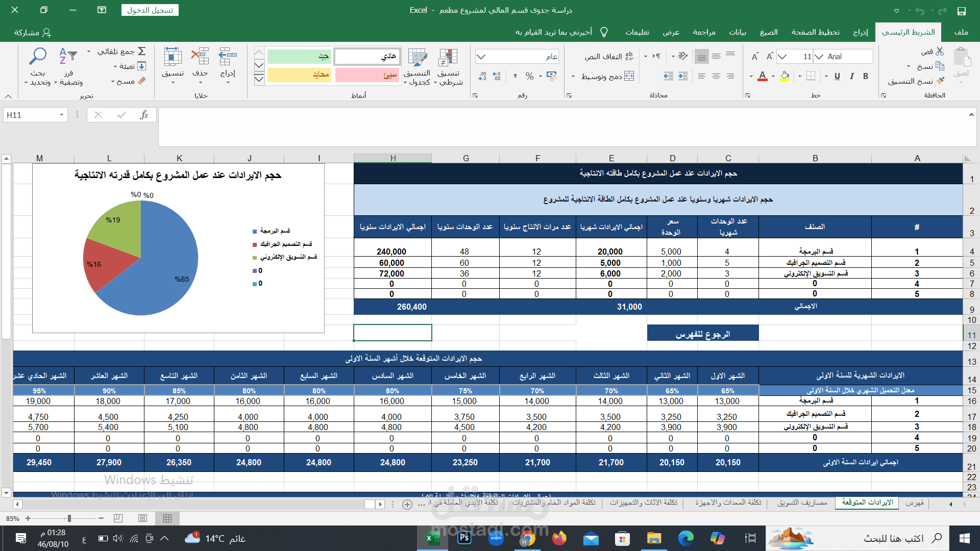
Task: Switch to Page Layout view in status bar
Action: pyautogui.click(x=143, y=518)
